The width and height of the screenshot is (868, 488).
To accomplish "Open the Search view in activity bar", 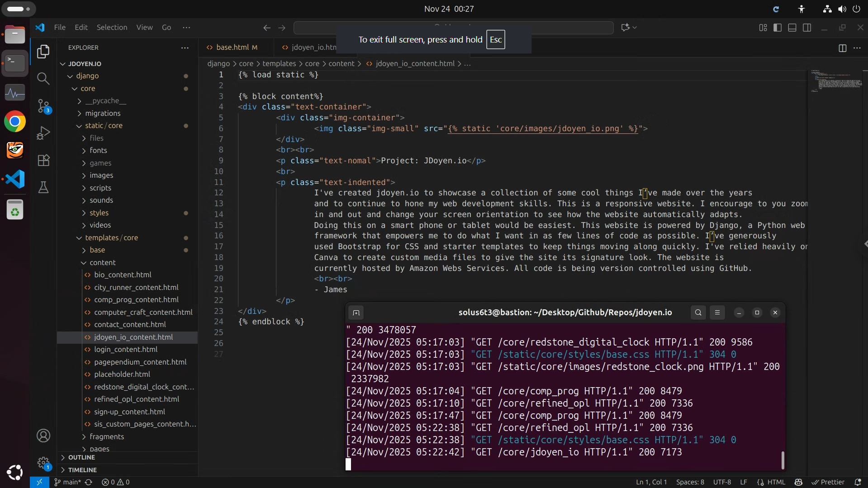I will 43,79.
